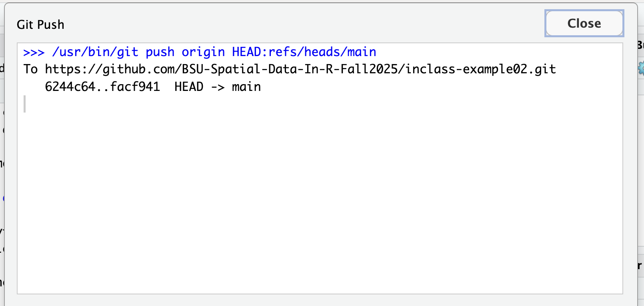Close the Git Push dialog
644x306 pixels.
pyautogui.click(x=584, y=23)
